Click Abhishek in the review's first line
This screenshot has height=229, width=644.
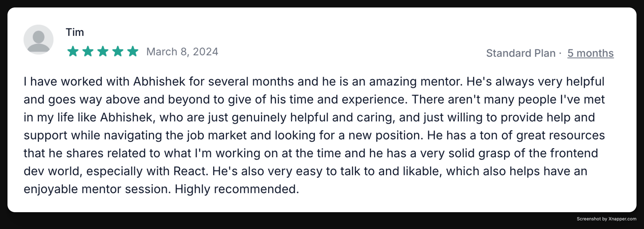coord(159,82)
